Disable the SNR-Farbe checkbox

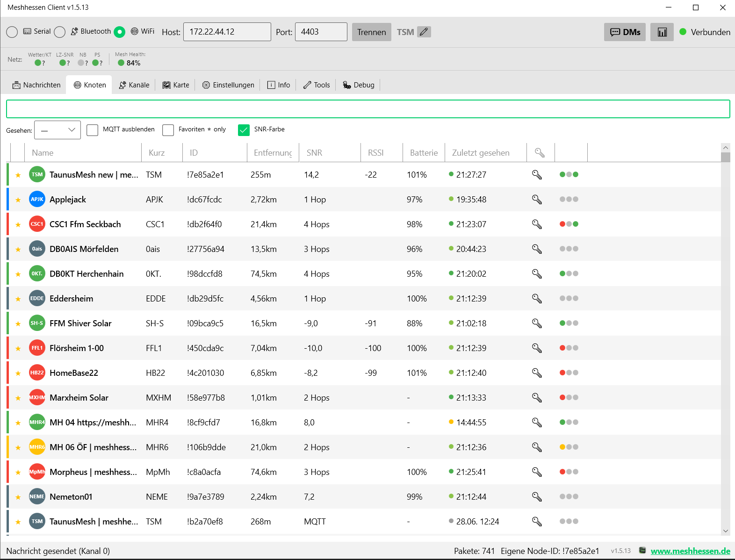244,130
